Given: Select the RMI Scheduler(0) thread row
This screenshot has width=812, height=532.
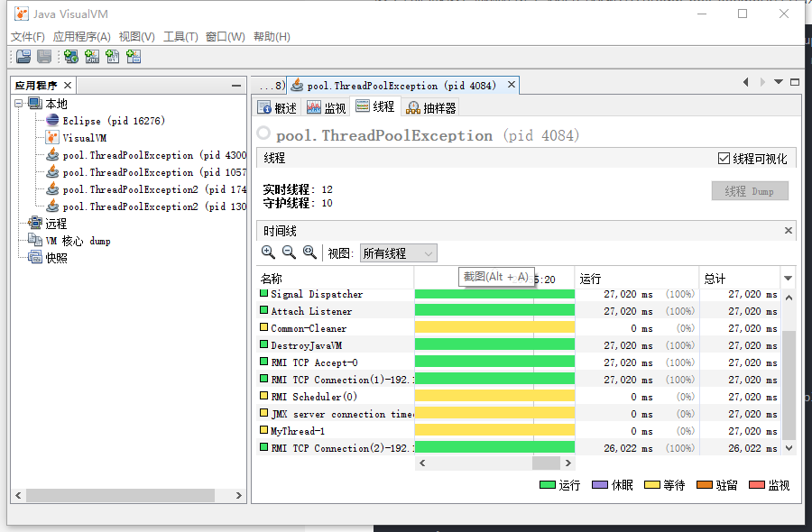Looking at the screenshot, I should (518, 397).
